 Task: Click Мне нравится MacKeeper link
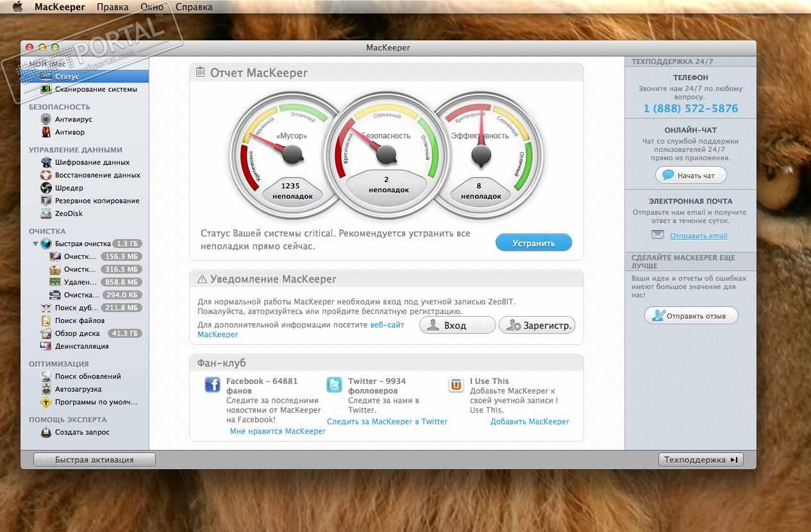pos(278,431)
